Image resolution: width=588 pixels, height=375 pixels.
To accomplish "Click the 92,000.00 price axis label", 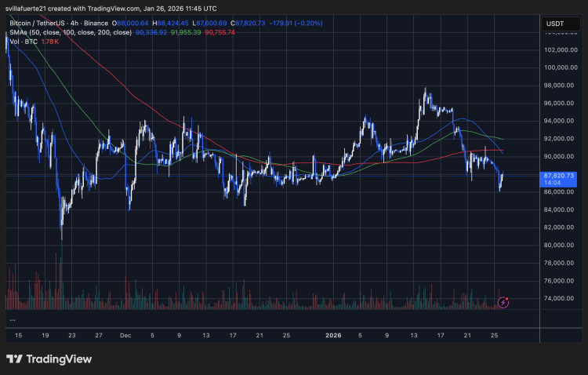I will click(559, 139).
